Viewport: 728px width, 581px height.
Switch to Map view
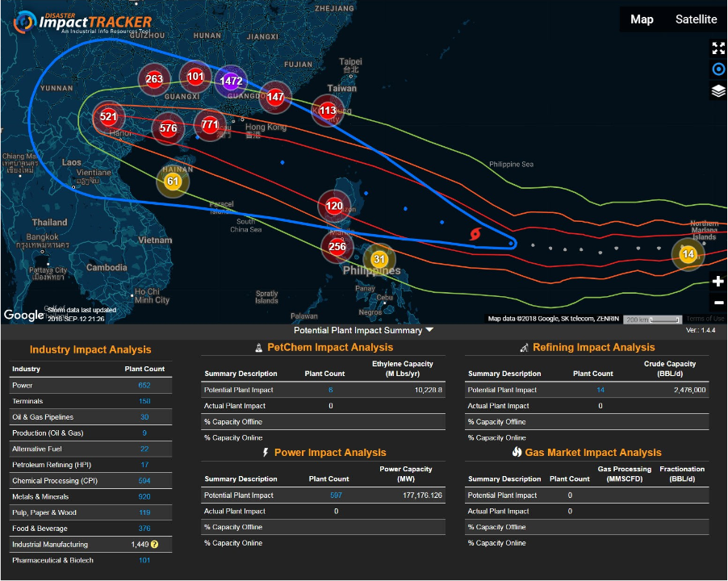click(x=642, y=19)
